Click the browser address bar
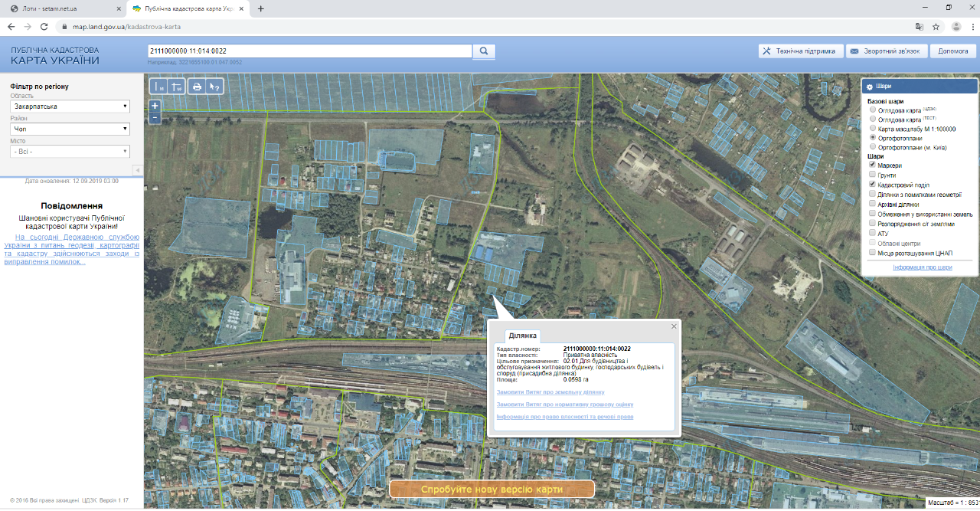 (482, 26)
